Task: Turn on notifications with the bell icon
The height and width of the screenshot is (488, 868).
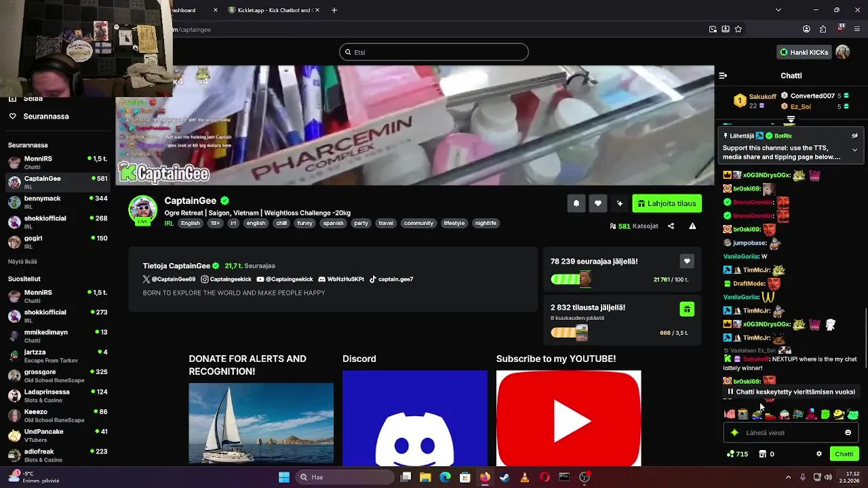Action: tap(576, 203)
